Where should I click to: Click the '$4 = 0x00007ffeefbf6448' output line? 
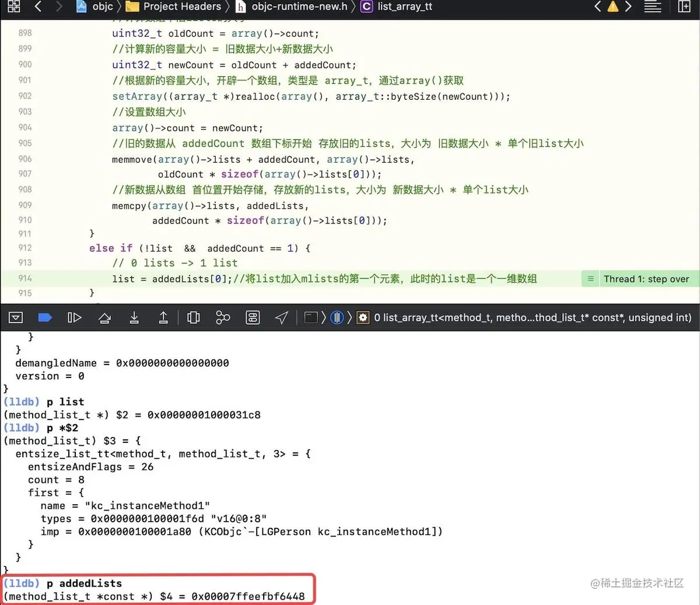click(232, 596)
